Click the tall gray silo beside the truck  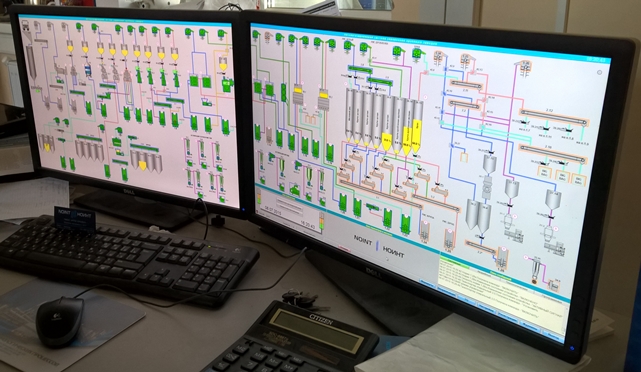click(x=31, y=61)
